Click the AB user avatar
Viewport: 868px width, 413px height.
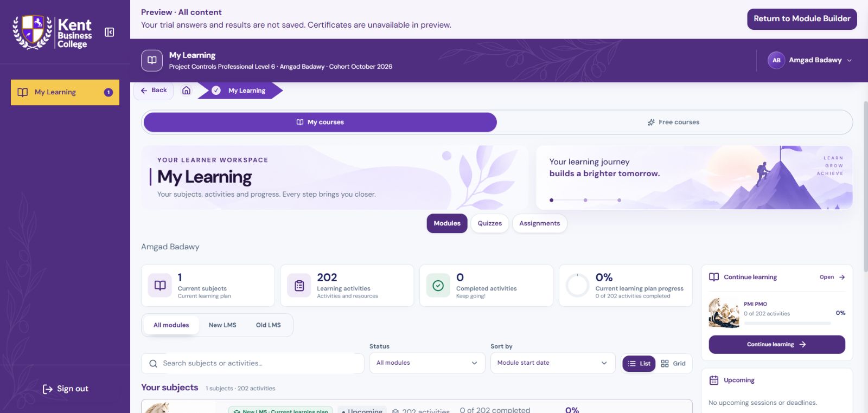(x=776, y=60)
